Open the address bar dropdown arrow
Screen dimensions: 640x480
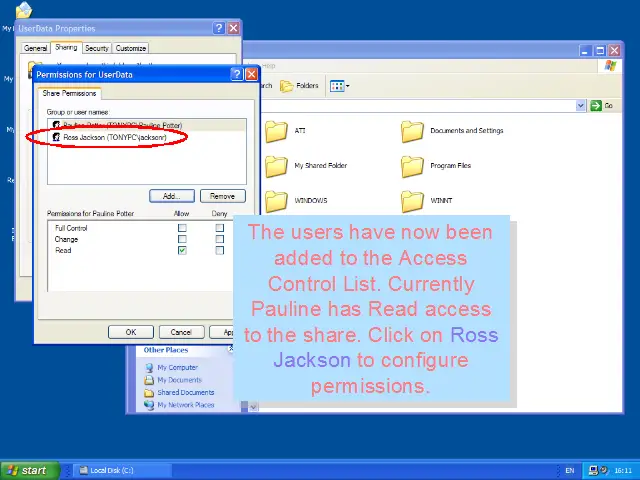(x=581, y=106)
